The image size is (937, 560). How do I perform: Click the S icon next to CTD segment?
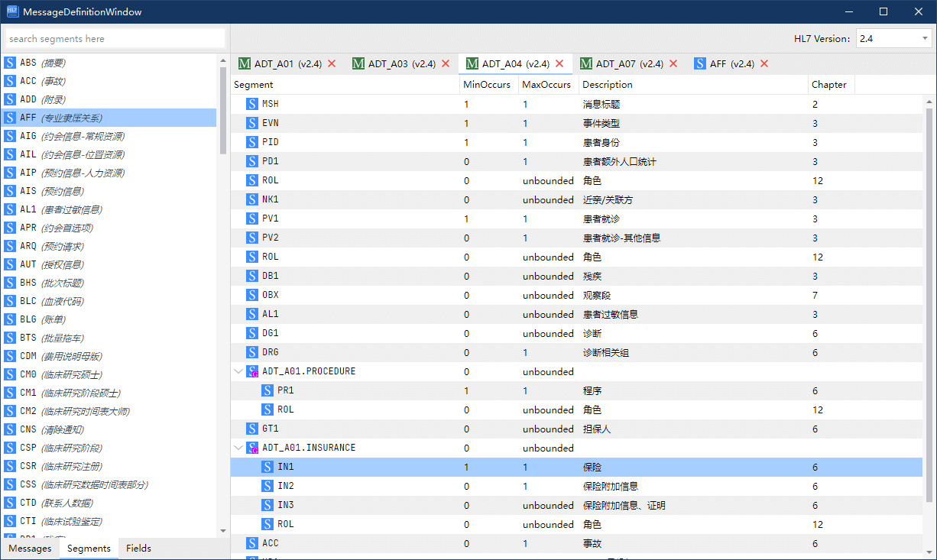(x=10, y=503)
